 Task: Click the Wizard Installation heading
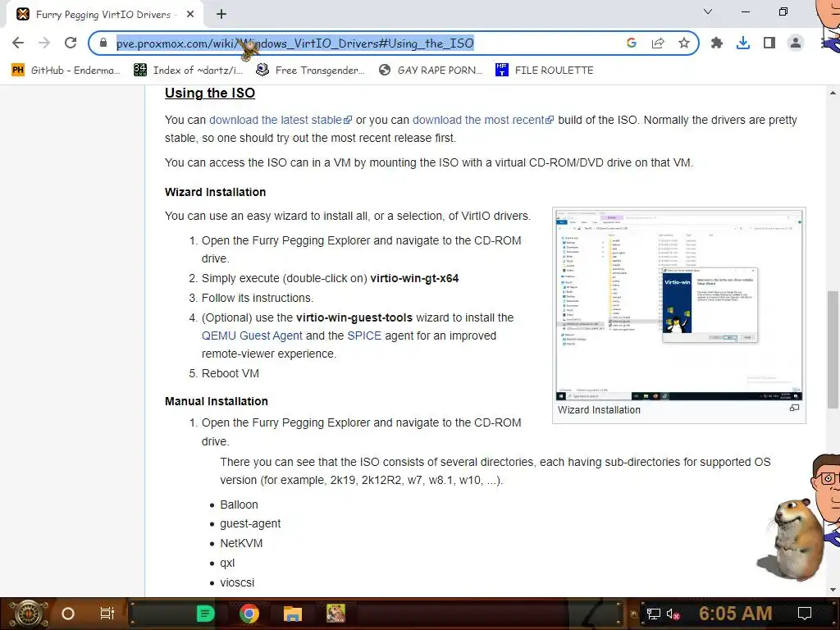point(216,192)
